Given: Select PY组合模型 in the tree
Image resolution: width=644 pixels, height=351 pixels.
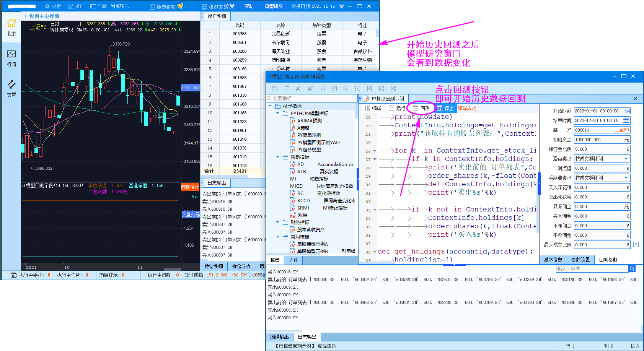Looking at the screenshot, I should pyautogui.click(x=306, y=150).
